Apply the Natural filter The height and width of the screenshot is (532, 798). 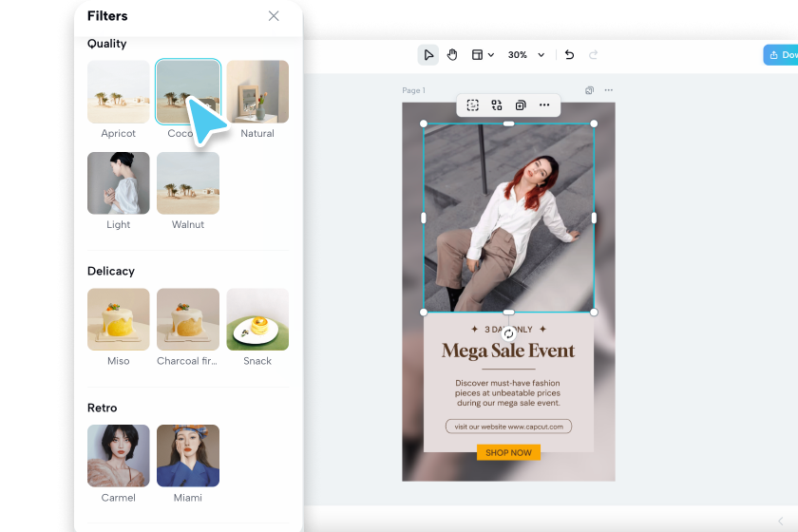[x=257, y=91]
